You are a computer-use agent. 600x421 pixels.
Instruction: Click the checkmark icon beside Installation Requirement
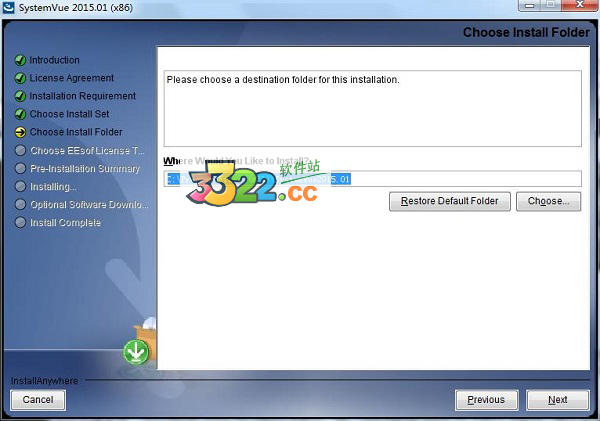click(20, 96)
